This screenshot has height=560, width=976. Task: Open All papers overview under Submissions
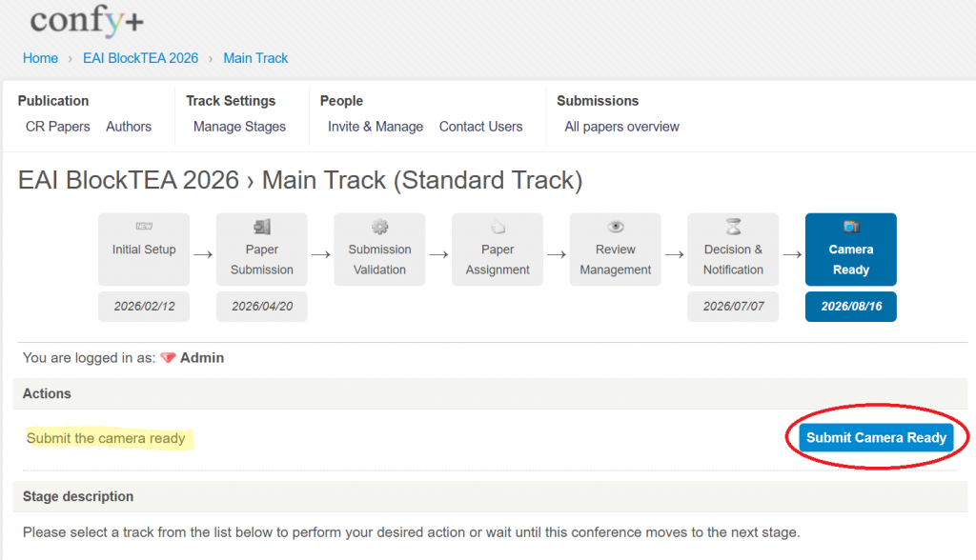point(621,127)
